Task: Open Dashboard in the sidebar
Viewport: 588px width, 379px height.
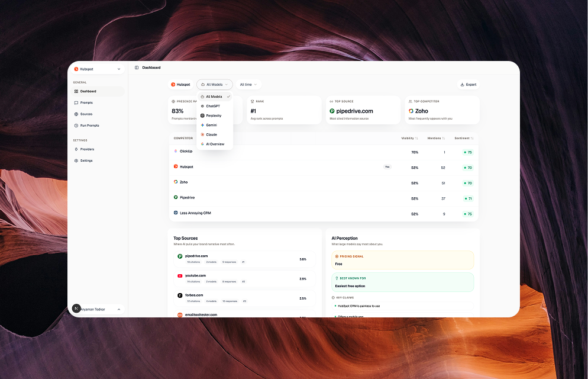Action: pyautogui.click(x=98, y=91)
